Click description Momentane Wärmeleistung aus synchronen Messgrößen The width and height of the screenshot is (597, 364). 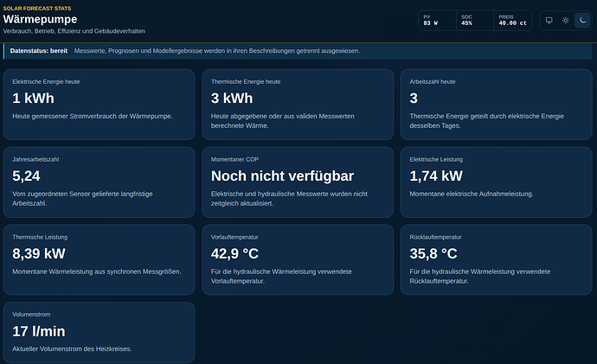[97, 271]
